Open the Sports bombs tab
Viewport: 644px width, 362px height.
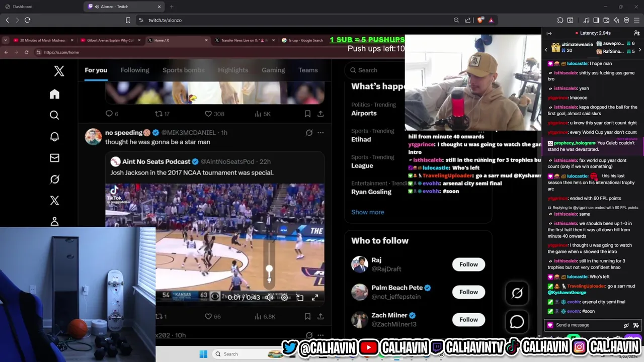coord(183,70)
